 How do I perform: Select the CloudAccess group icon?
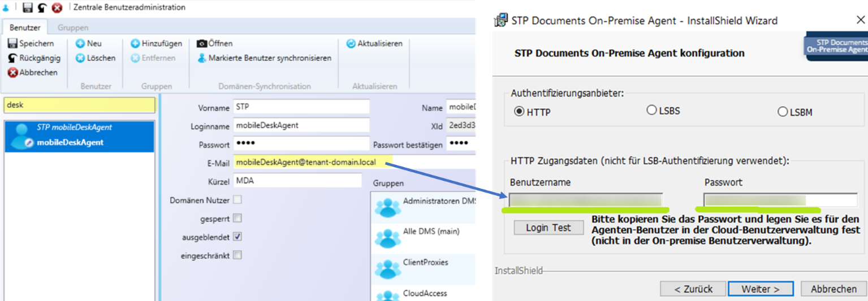[387, 295]
